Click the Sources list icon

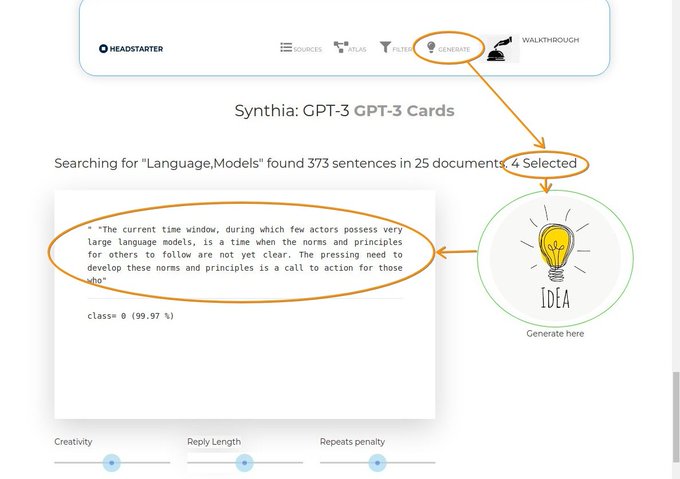pyautogui.click(x=286, y=47)
